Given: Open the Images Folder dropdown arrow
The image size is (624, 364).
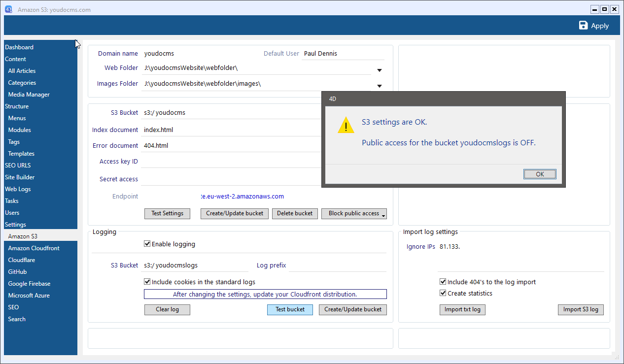Looking at the screenshot, I should [380, 86].
